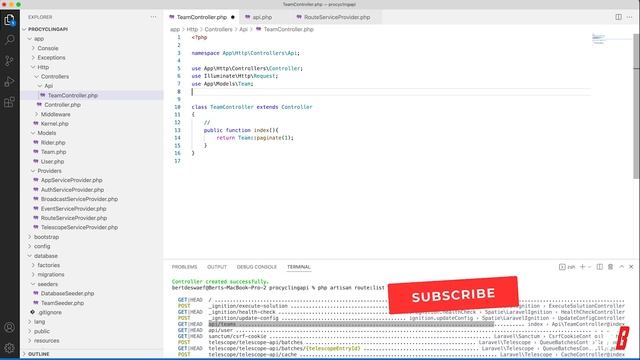Open Kernel.php file
The width and height of the screenshot is (640, 360).
pos(55,124)
